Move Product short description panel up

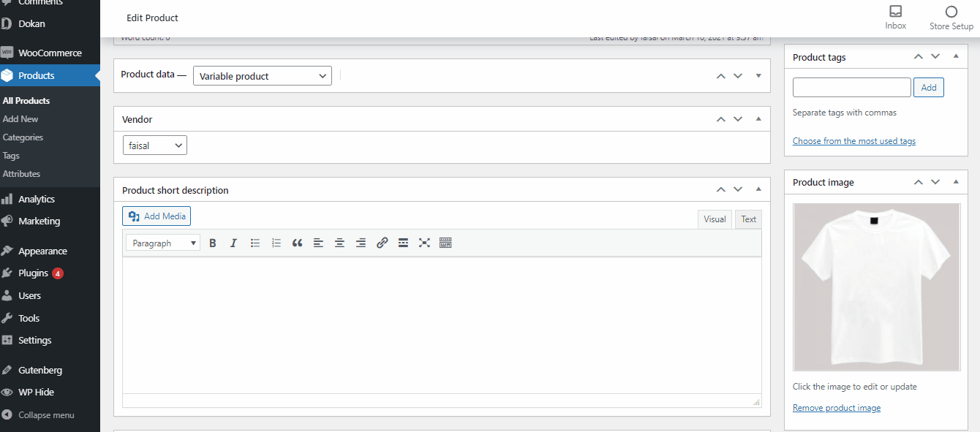720,189
